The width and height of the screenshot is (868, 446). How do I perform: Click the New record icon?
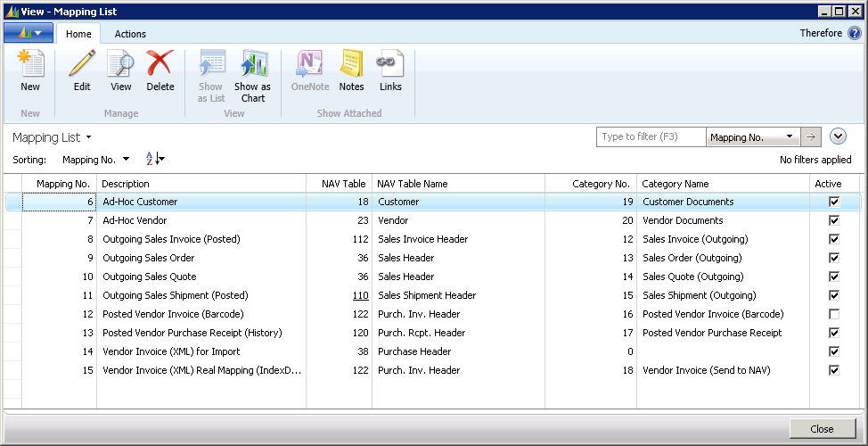[x=30, y=65]
